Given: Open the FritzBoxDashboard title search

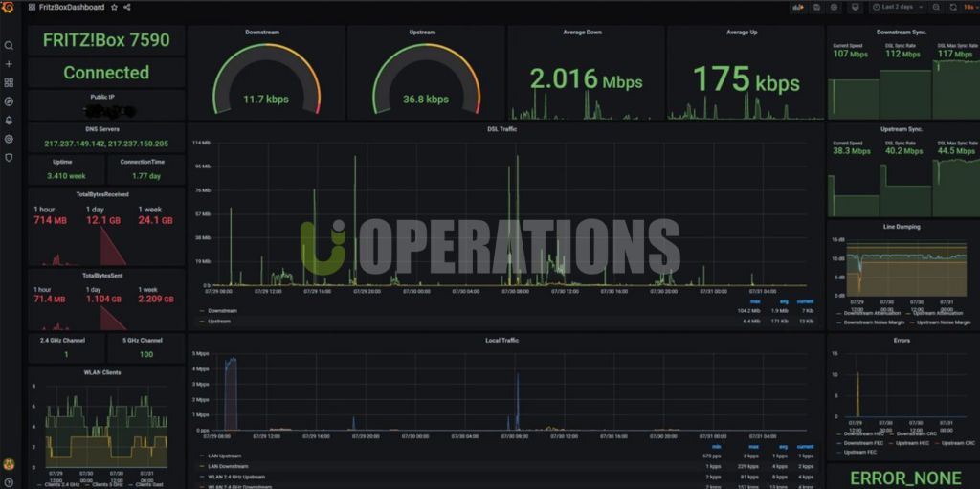Looking at the screenshot, I should pyautogui.click(x=72, y=8).
